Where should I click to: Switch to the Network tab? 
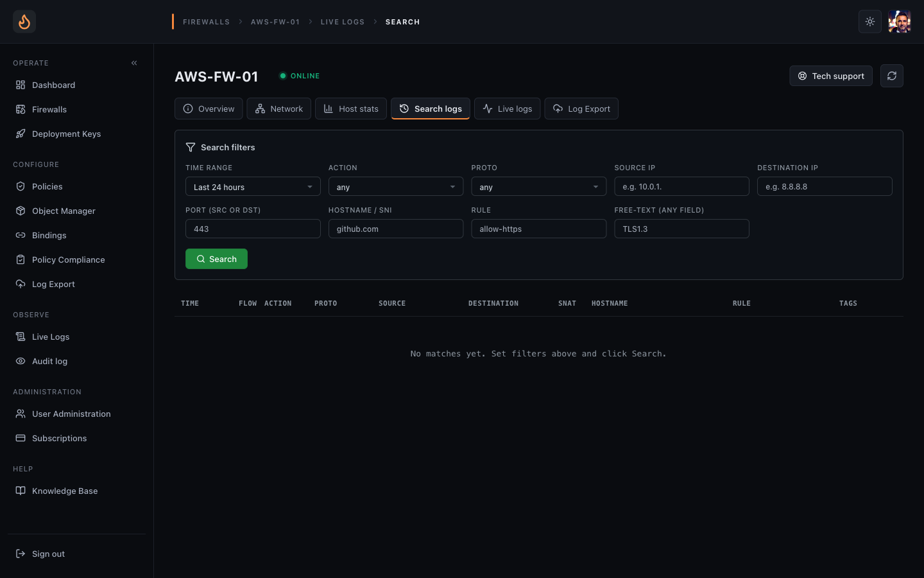tap(278, 109)
